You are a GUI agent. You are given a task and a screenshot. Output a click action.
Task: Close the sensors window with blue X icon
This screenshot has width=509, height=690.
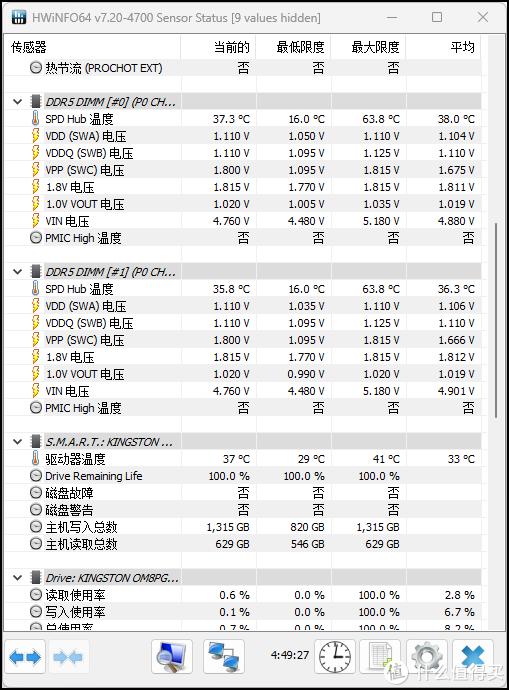473,657
